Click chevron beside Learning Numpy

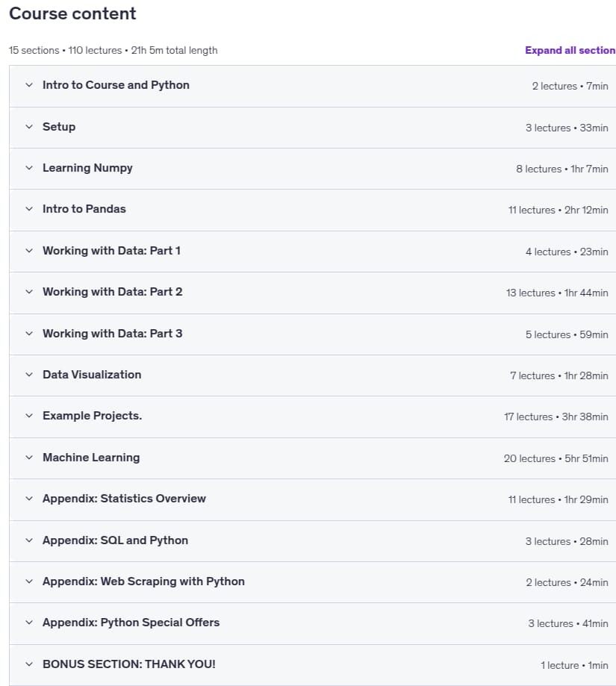(x=29, y=168)
